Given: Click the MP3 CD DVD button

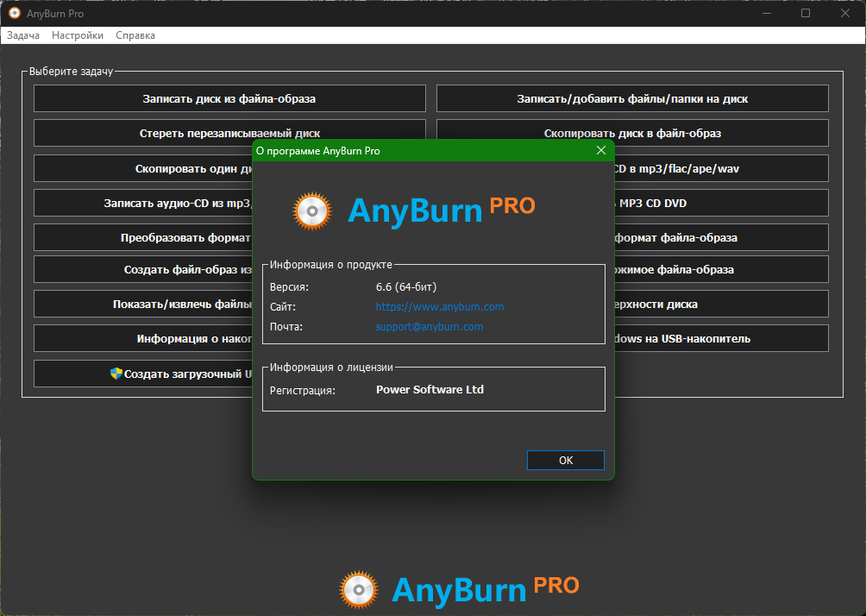Looking at the screenshot, I should [721, 203].
